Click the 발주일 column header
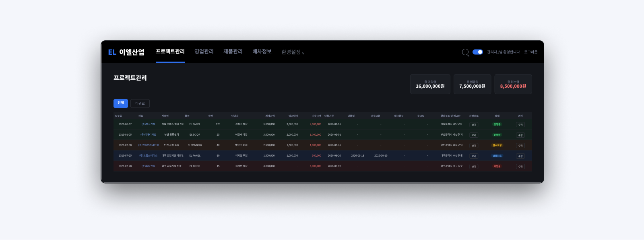The width and height of the screenshot is (644, 240). 119,116
